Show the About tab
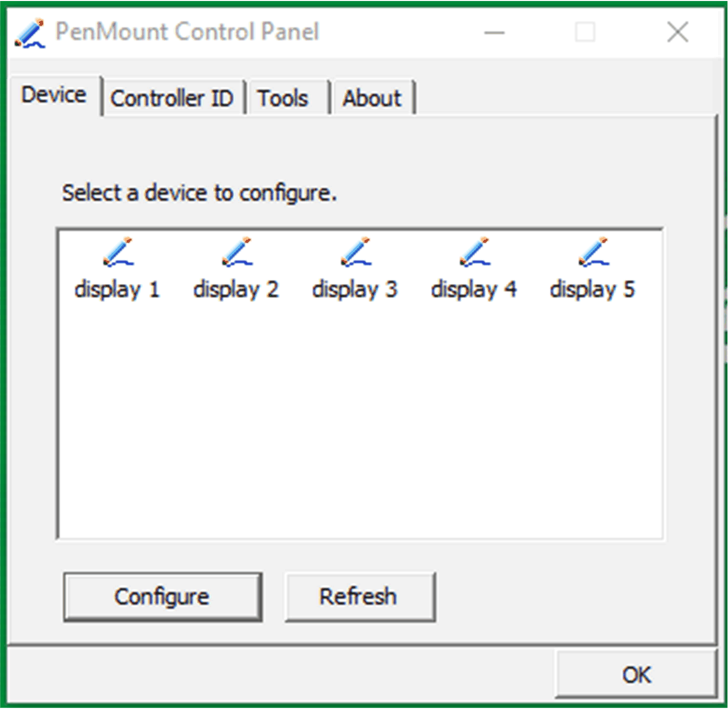Viewport: 728px width, 709px height. tap(372, 98)
